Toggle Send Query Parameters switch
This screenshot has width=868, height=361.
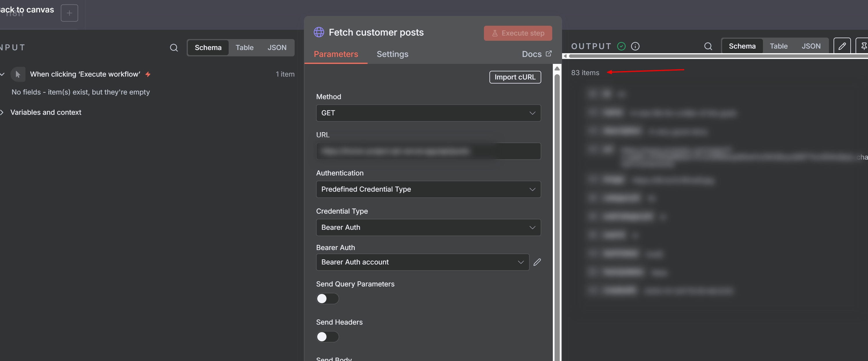(x=327, y=298)
